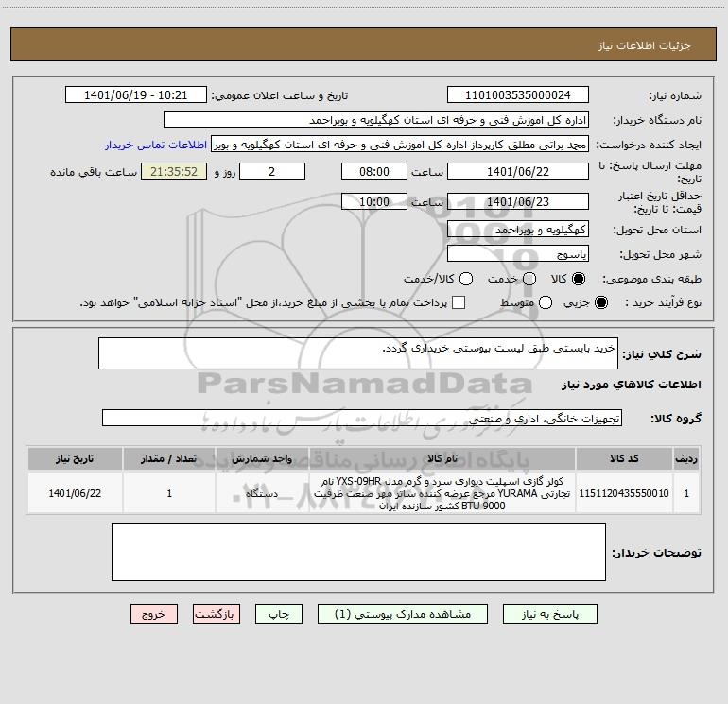Click the بازگشت back button
This screenshot has width=728, height=704.
click(217, 614)
